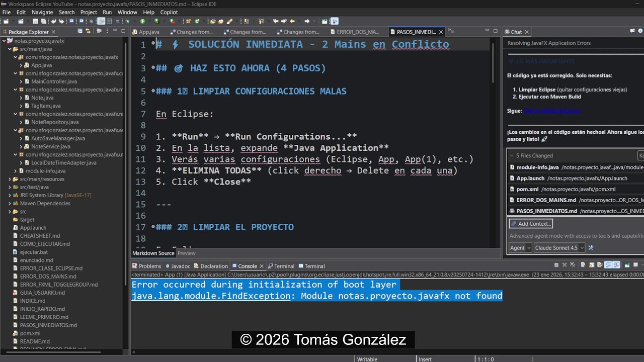
Task: Open Package Explorer view menu (three dots)
Action: click(x=107, y=31)
